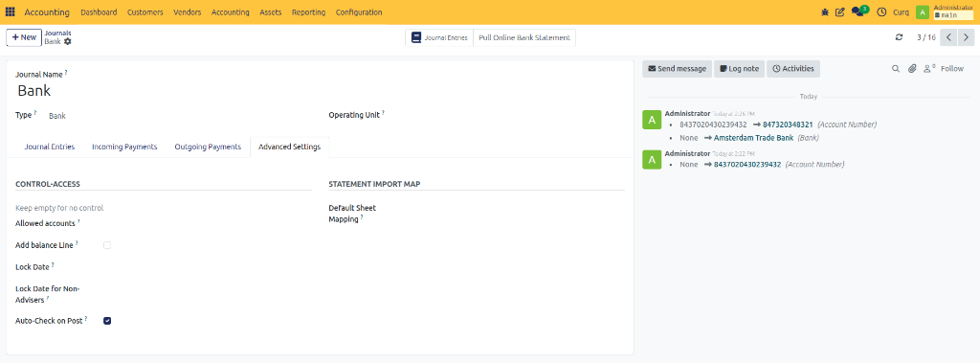Click the Curq company switcher

click(x=901, y=11)
